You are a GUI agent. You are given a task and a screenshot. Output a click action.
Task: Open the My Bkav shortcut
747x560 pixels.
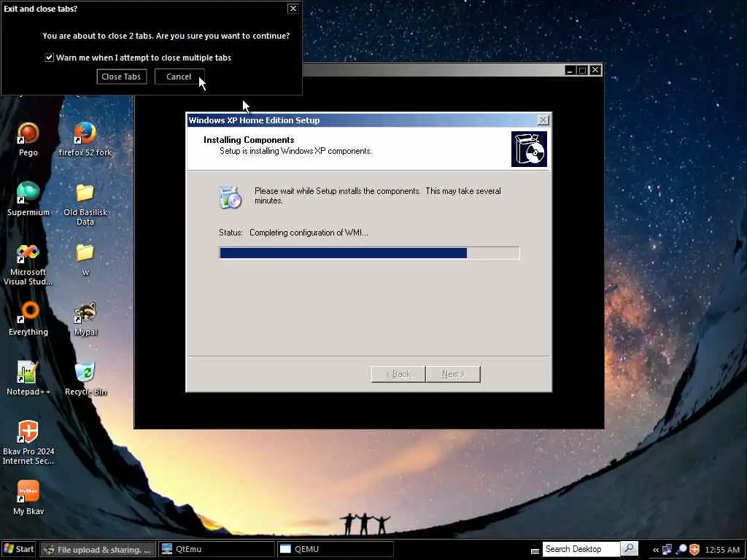point(28,497)
